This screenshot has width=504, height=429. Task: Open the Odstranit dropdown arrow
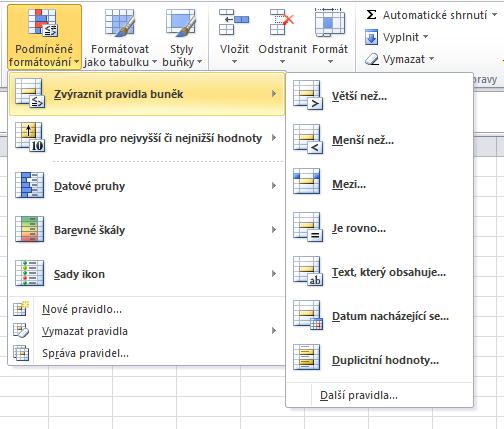coord(282,62)
